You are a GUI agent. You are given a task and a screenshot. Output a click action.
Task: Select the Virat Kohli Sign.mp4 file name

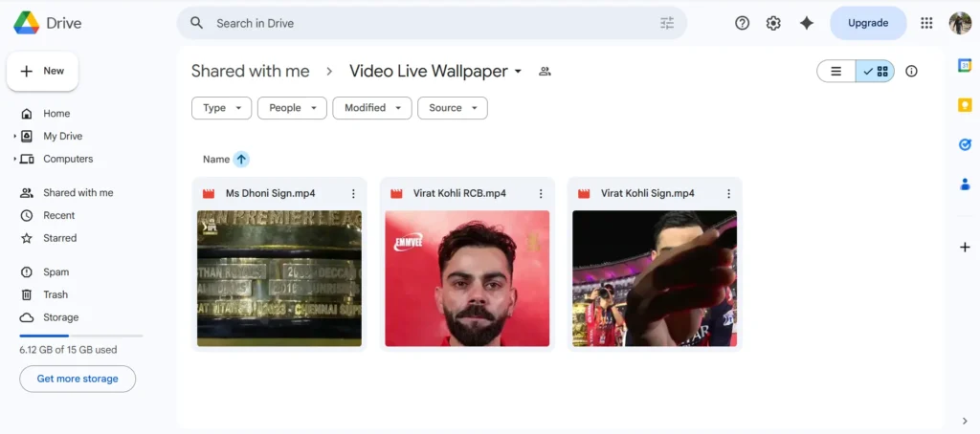(648, 194)
